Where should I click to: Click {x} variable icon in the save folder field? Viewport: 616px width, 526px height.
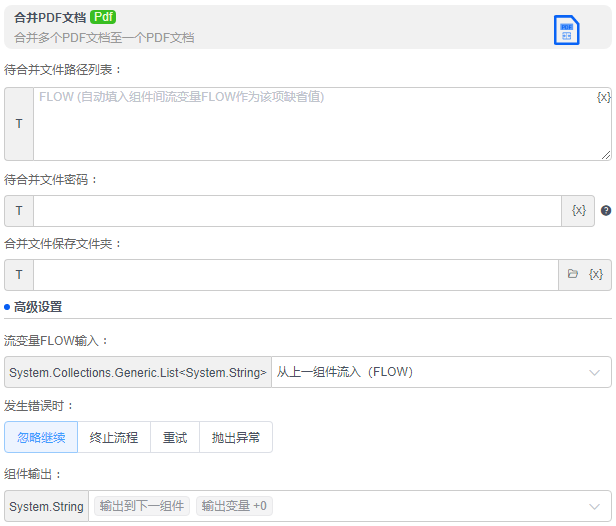(x=596, y=274)
